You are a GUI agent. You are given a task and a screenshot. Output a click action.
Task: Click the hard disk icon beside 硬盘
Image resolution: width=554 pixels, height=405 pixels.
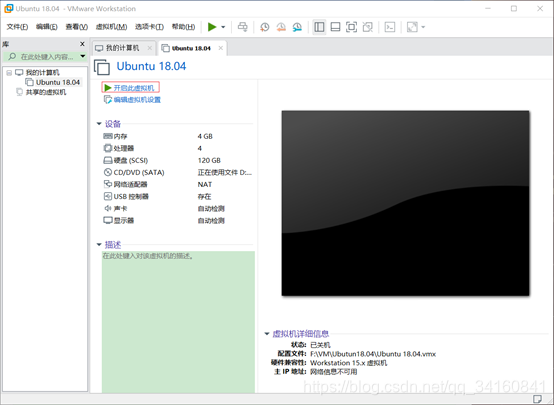(108, 160)
